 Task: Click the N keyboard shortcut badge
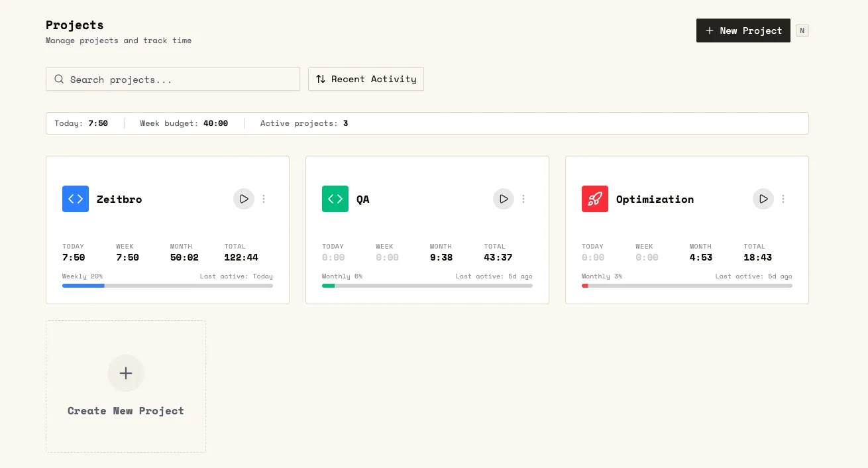802,30
